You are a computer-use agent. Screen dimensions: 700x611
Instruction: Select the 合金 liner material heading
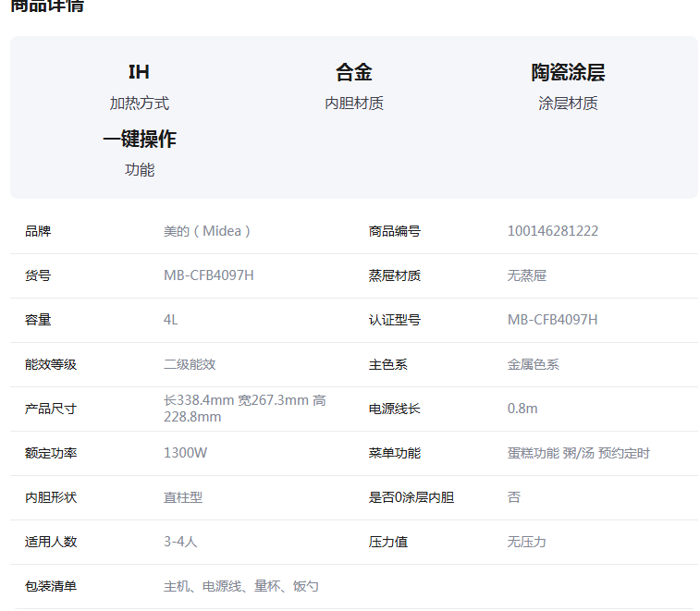pyautogui.click(x=353, y=72)
